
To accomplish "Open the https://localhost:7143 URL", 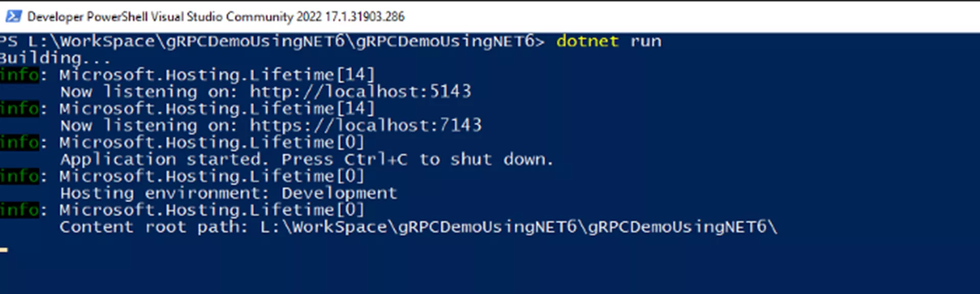I will pyautogui.click(x=365, y=126).
